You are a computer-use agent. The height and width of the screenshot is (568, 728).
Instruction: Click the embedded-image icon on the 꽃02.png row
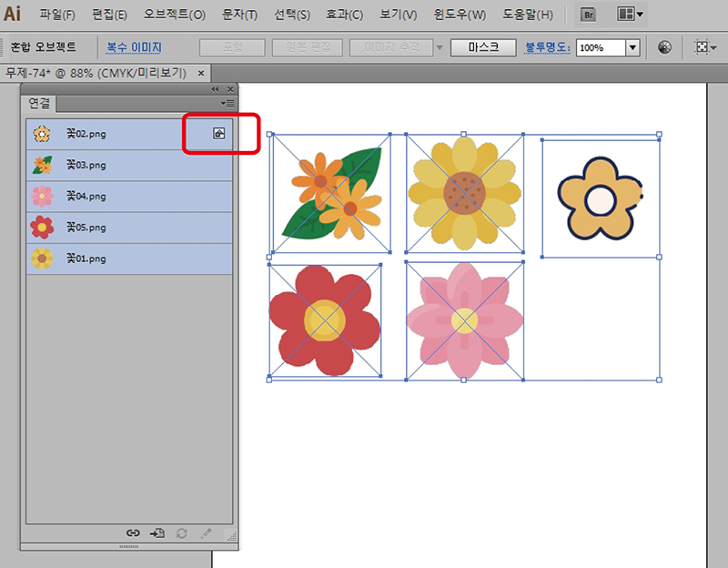218,134
